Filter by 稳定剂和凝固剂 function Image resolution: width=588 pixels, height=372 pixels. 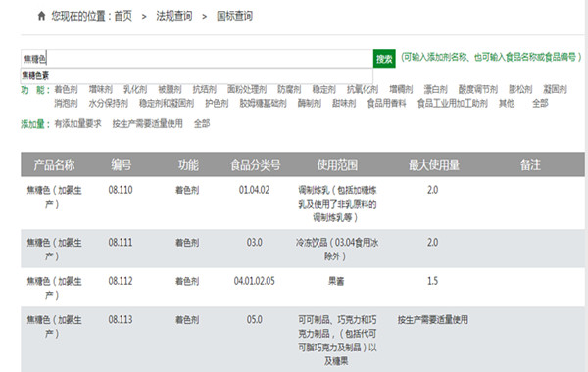[167, 103]
